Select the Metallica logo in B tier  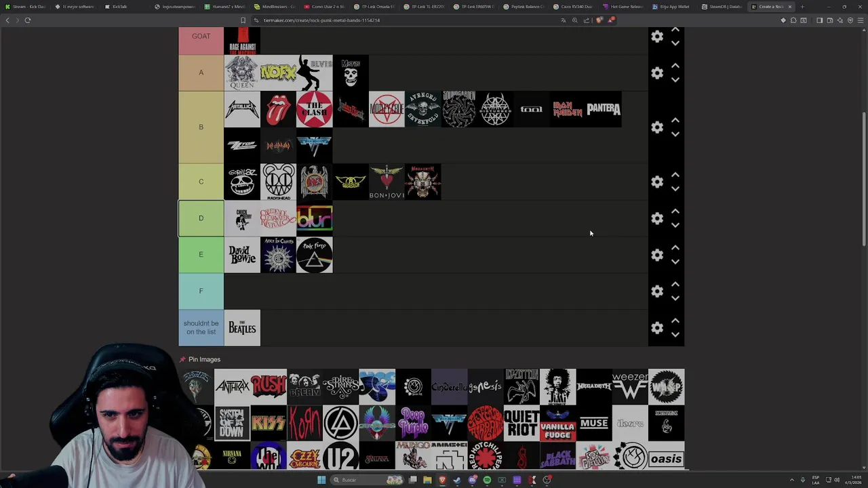242,109
